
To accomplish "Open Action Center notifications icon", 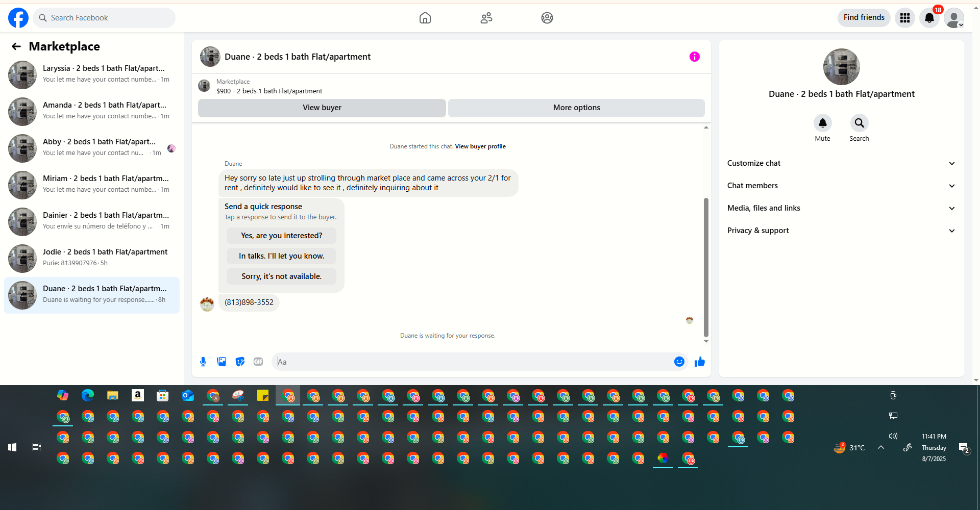I will (964, 448).
